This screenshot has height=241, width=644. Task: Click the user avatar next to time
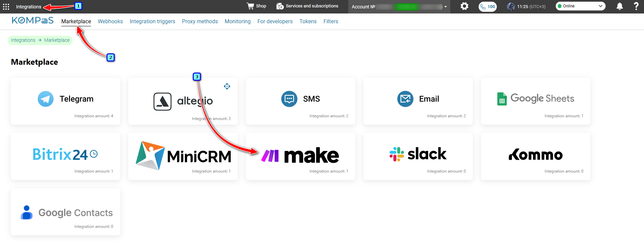click(511, 6)
